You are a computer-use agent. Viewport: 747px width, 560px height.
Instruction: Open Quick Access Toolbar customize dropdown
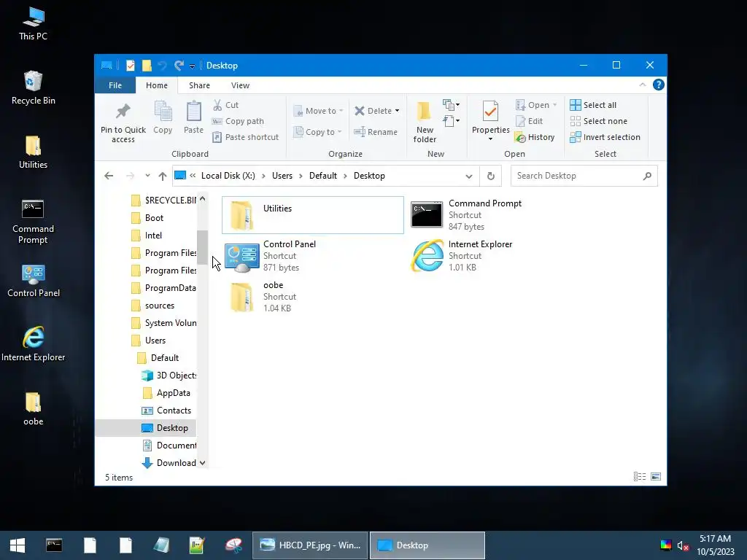point(192,66)
